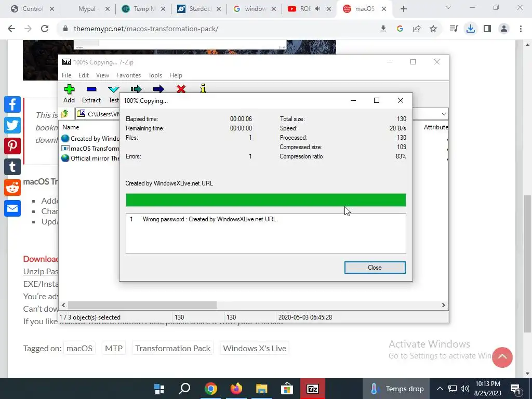This screenshot has height=399, width=532.
Task: Click the green copy progress bar
Action: point(265,200)
